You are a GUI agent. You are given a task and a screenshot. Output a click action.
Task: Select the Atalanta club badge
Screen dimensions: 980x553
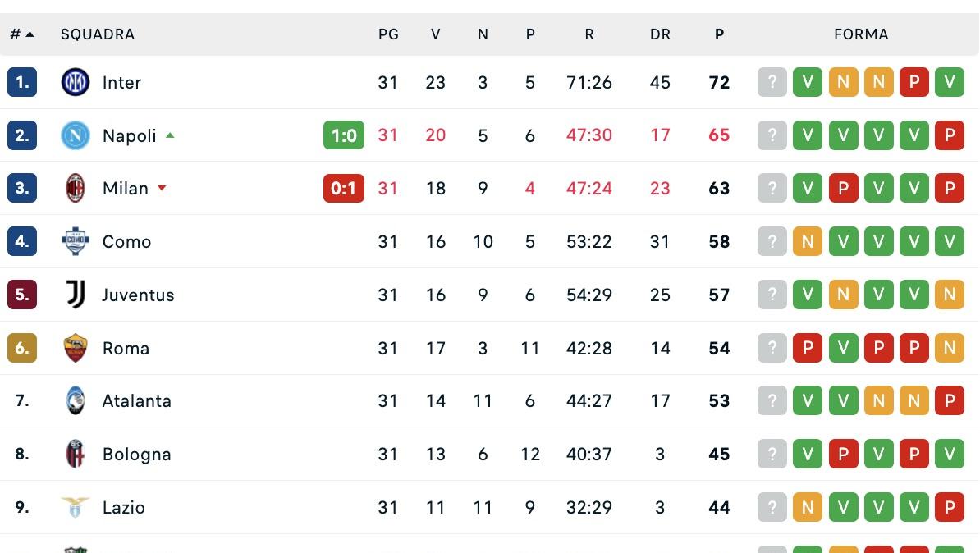pos(75,400)
